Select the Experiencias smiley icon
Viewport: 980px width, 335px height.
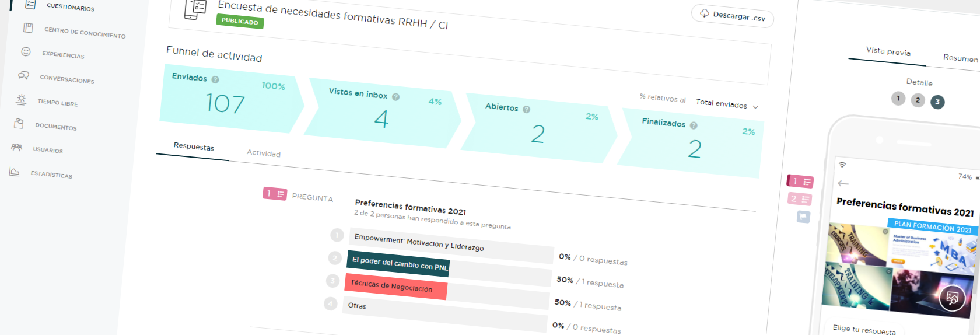pos(26,51)
